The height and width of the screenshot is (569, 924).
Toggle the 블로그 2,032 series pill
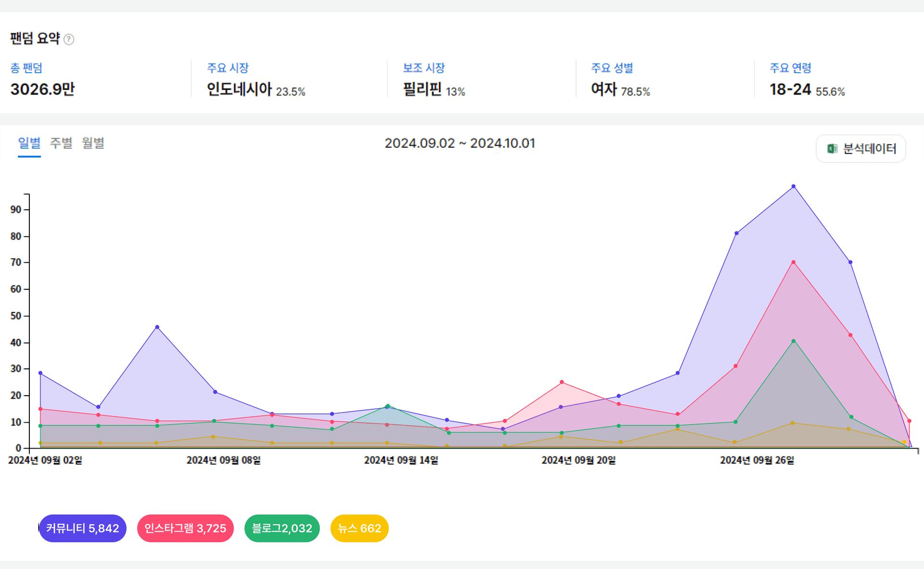(x=282, y=528)
